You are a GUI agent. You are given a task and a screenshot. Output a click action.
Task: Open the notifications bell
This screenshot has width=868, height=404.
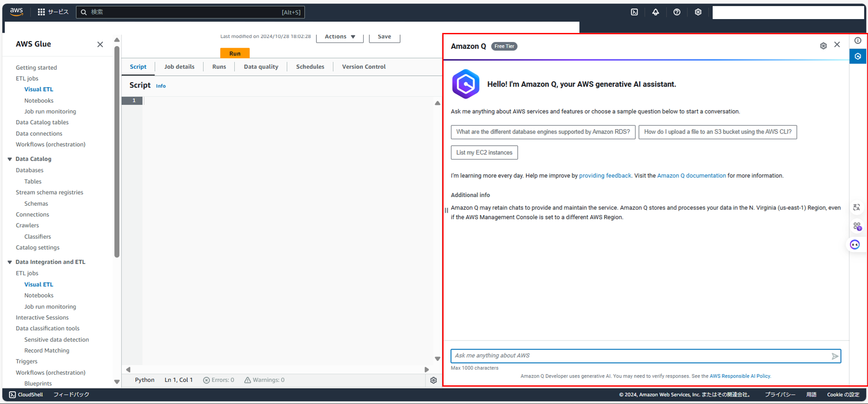[656, 12]
